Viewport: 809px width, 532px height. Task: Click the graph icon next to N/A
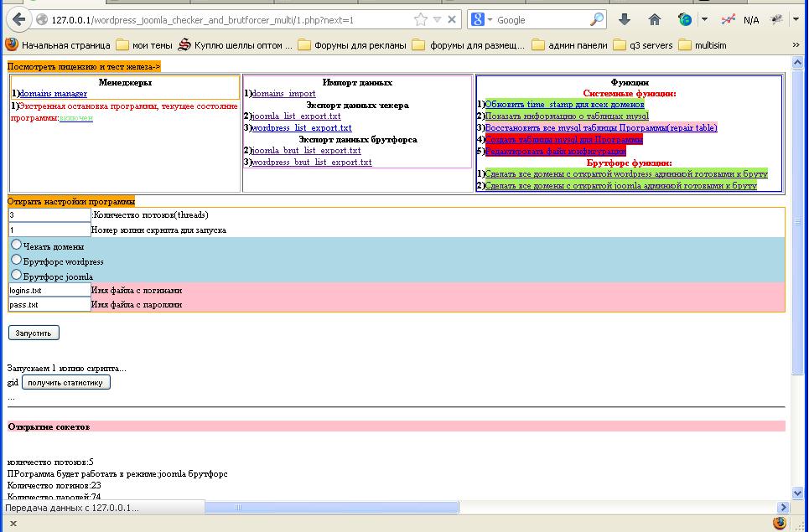[x=729, y=19]
